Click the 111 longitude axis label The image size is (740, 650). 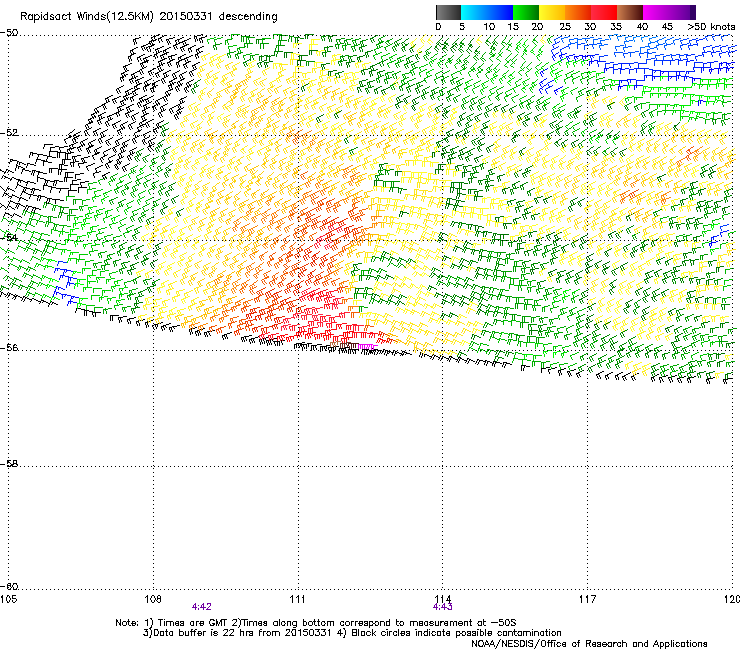pyautogui.click(x=297, y=599)
